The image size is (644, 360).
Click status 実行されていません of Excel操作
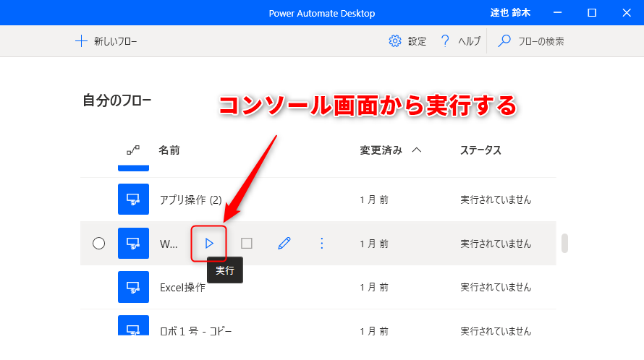coord(496,287)
